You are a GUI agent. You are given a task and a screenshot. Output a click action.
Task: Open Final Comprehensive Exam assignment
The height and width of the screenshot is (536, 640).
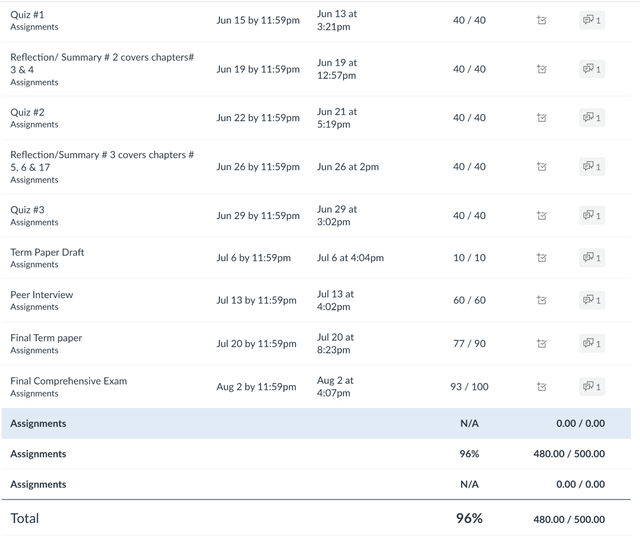click(68, 381)
